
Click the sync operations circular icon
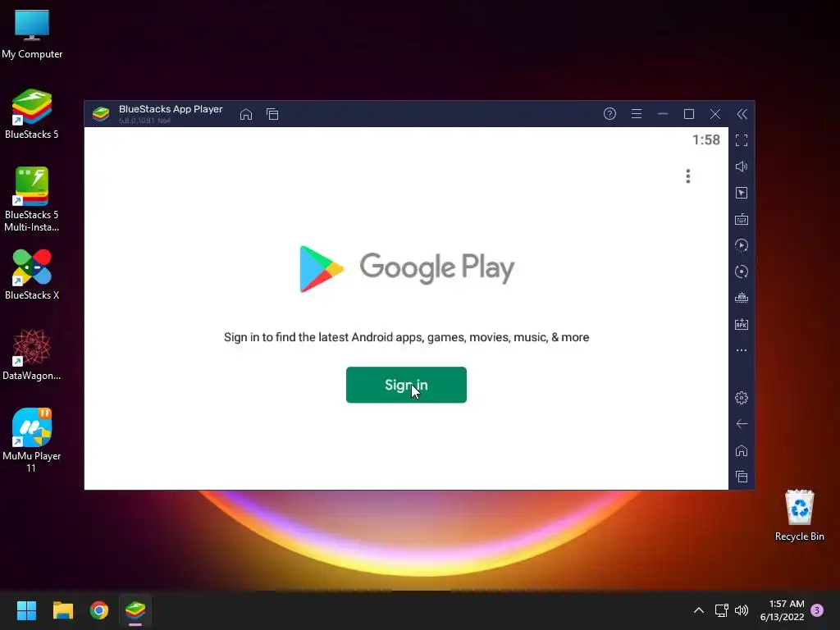(742, 272)
